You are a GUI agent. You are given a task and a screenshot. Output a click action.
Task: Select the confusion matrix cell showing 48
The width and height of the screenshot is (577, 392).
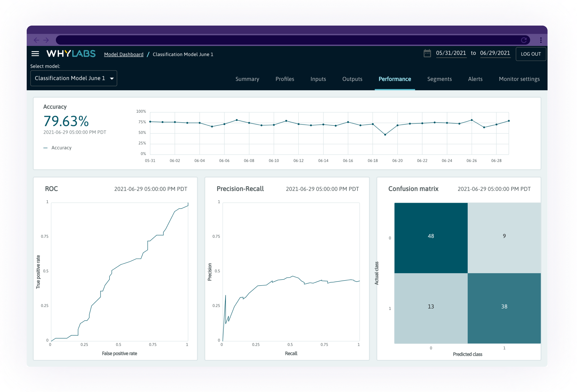[x=431, y=236]
